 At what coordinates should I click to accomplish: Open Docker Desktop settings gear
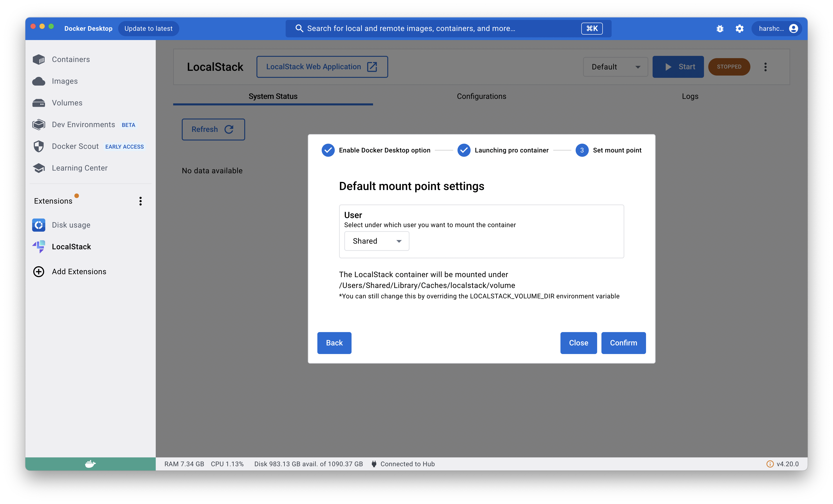tap(740, 28)
